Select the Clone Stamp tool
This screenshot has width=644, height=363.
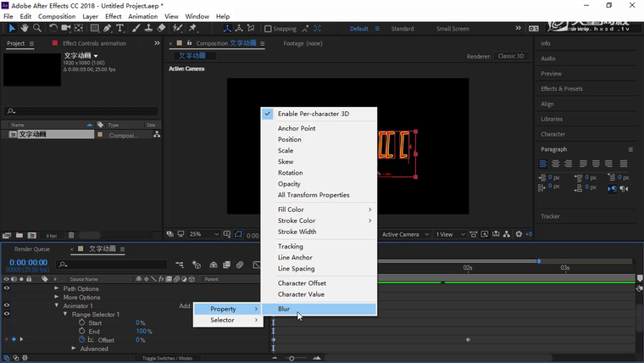(x=148, y=28)
